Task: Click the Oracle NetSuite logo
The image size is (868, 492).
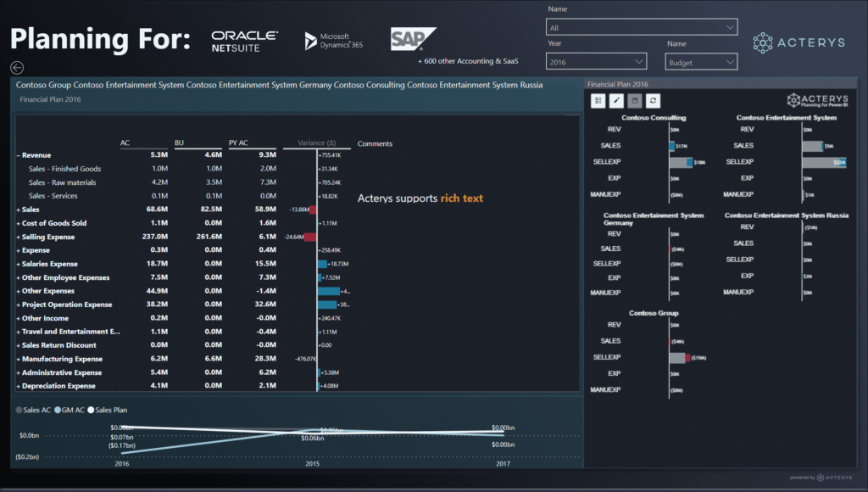Action: coord(244,41)
